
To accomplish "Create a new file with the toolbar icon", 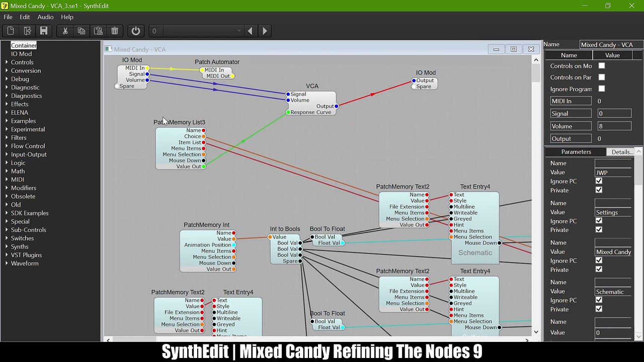I will click(11, 31).
